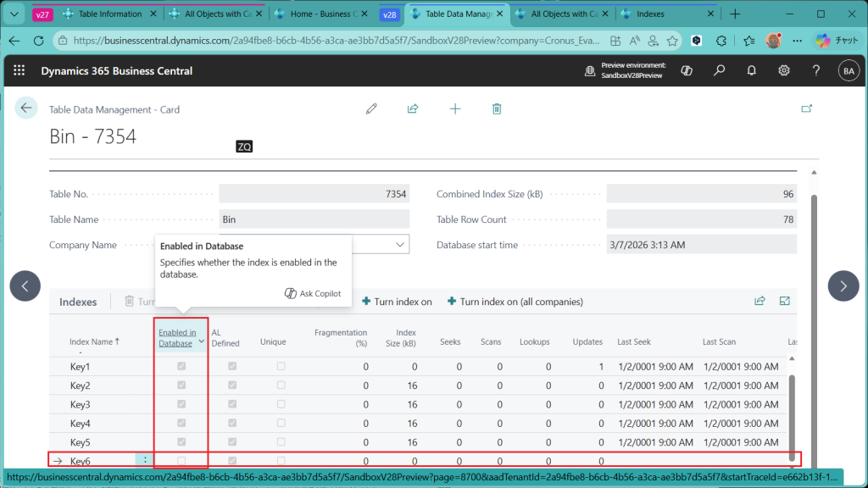
Task: Expand the Company Name dropdown
Action: pyautogui.click(x=400, y=245)
